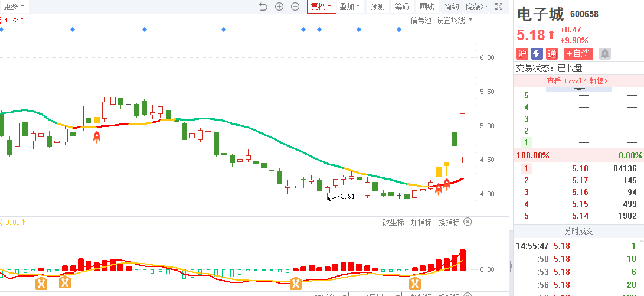
Task: Add stock with +自选 button
Action: [578, 53]
